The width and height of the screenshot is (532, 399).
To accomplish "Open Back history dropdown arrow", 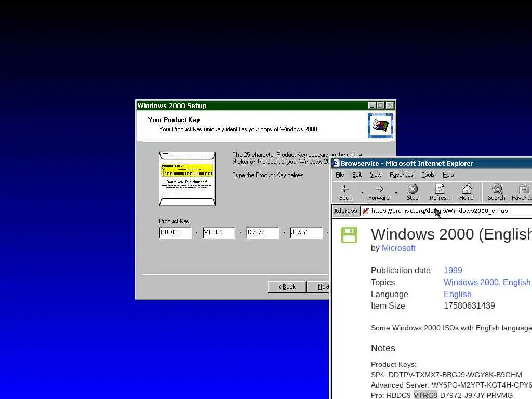I will (x=362, y=192).
